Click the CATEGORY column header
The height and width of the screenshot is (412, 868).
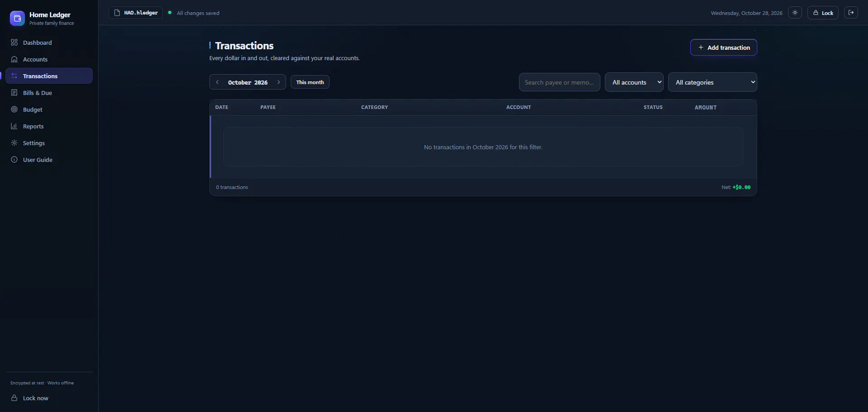pyautogui.click(x=374, y=107)
